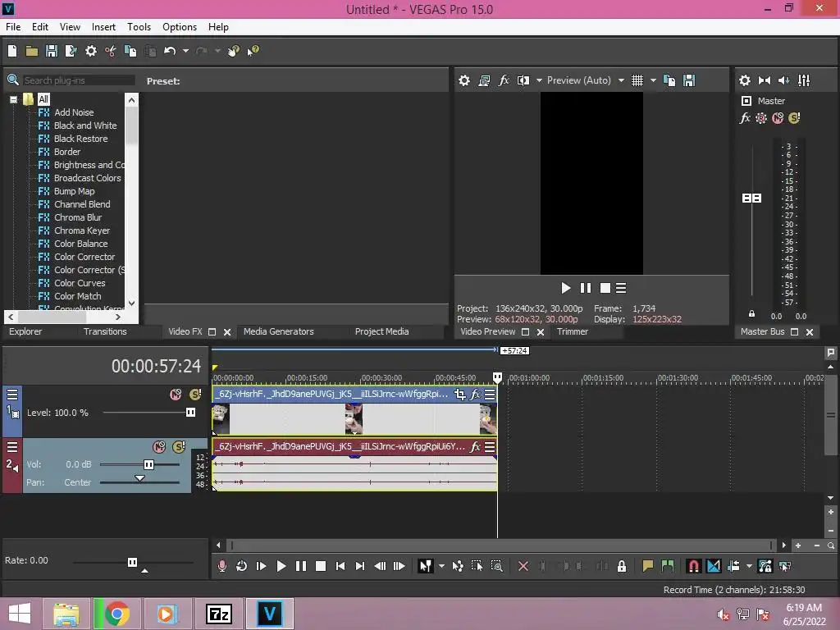Click the Record microphone button

pos(221,566)
